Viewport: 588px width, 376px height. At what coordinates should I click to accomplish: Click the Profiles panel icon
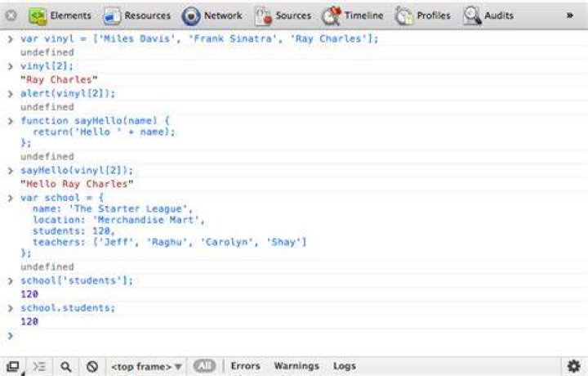click(404, 16)
